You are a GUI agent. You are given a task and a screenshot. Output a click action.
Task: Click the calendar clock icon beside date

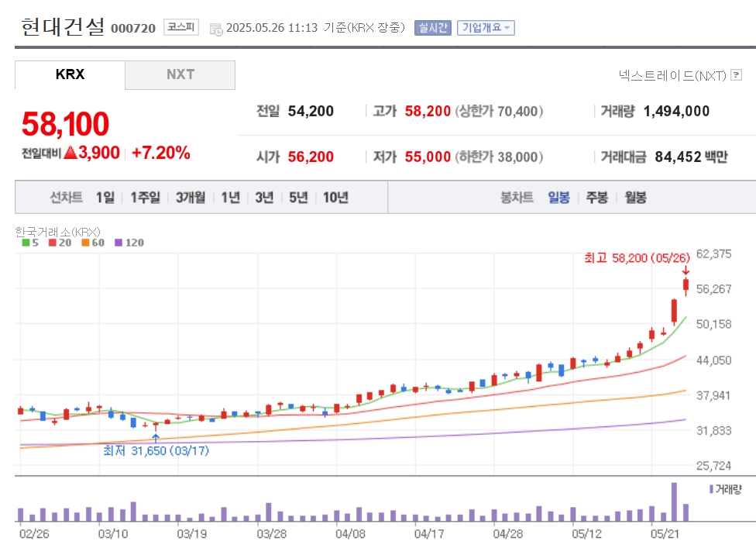[215, 29]
